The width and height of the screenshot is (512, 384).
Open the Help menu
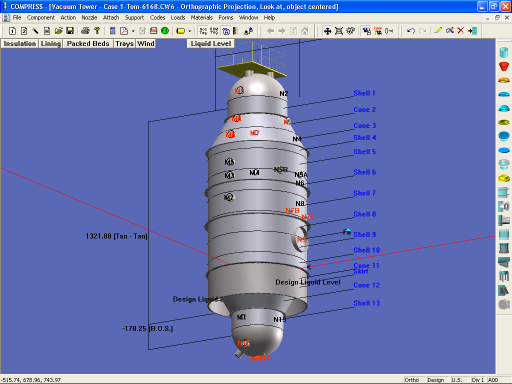269,18
